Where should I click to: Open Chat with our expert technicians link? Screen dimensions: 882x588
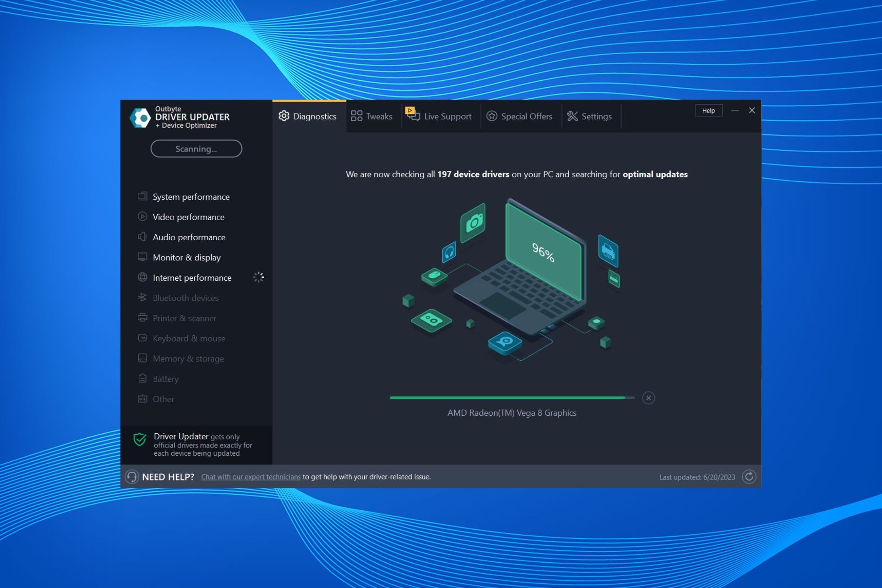251,477
